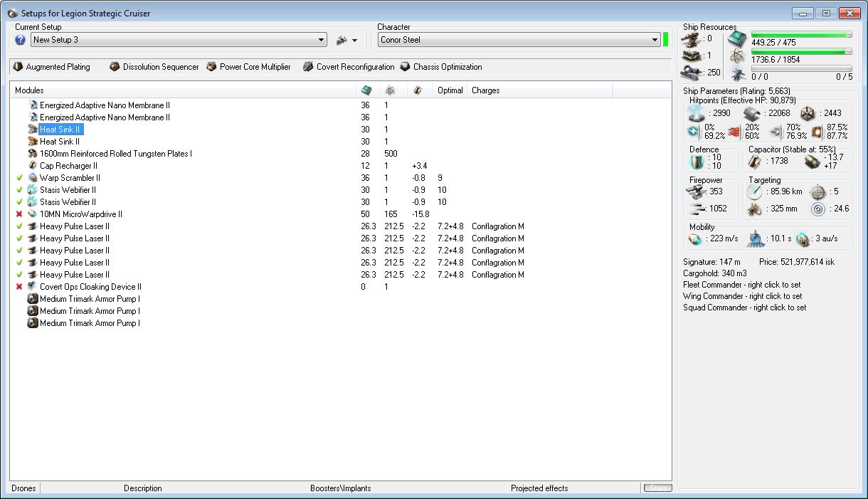
Task: Sort by the powergrid icon column header
Action: (x=393, y=90)
